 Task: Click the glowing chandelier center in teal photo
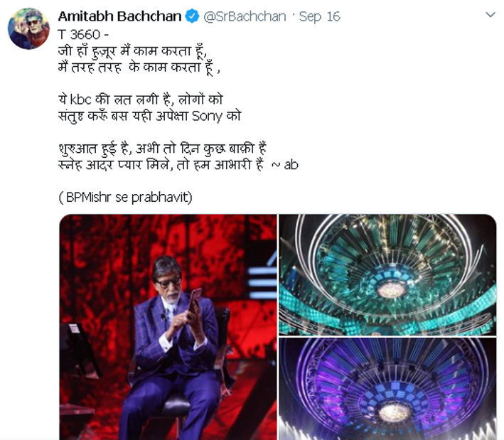coord(391,290)
